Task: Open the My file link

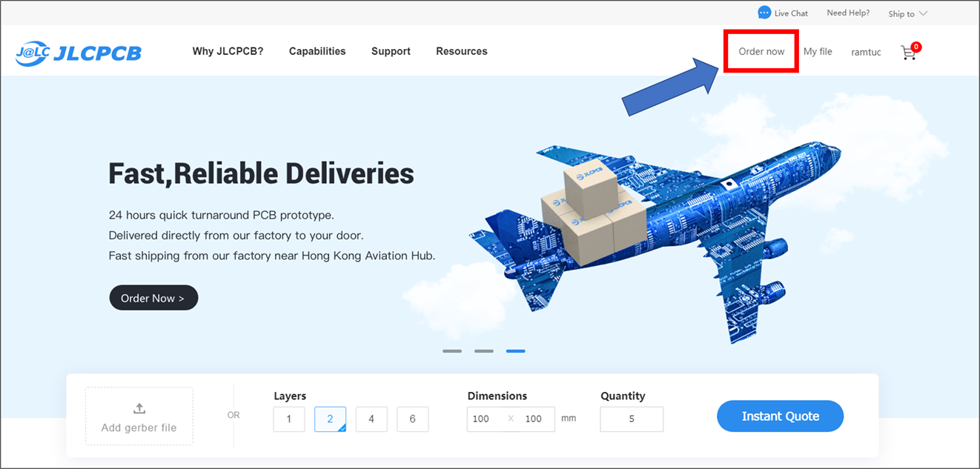Action: [818, 51]
